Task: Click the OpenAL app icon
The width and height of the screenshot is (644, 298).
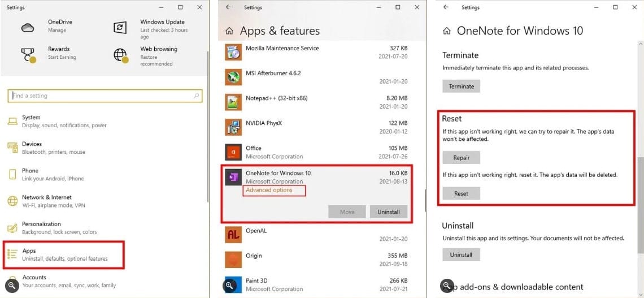Action: click(x=233, y=235)
